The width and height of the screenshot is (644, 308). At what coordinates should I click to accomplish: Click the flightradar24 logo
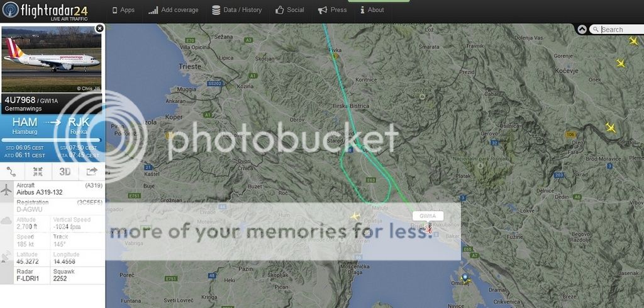pos(45,11)
